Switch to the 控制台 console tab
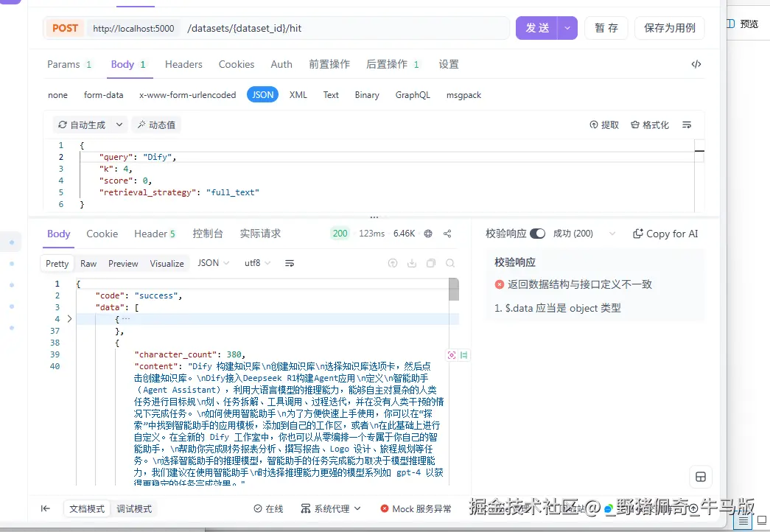This screenshot has height=532, width=770. 208,234
